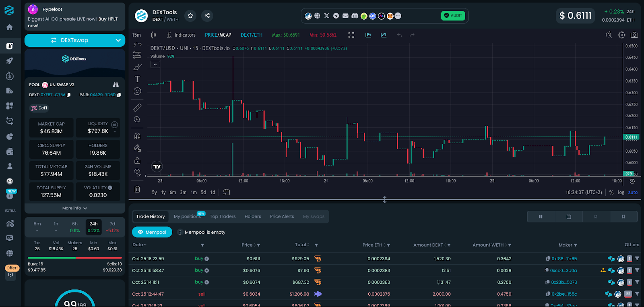Open go-to-date calendar on chart
Viewport: 644px width, 307px height.
(227, 193)
